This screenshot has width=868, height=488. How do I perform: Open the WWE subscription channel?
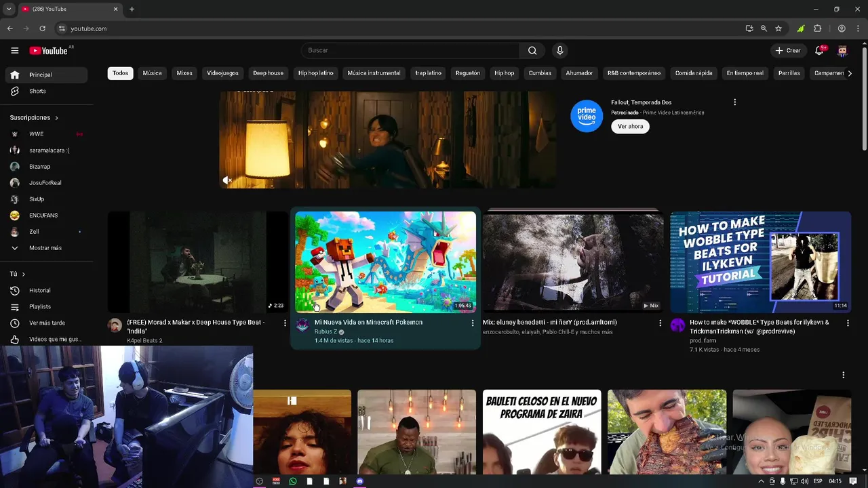click(x=45, y=134)
